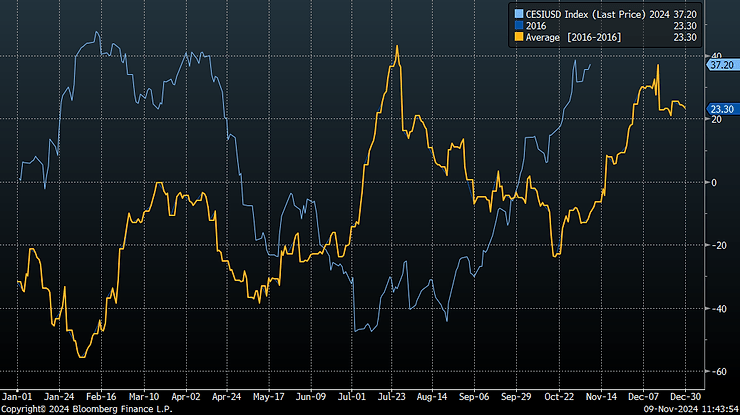This screenshot has height=415, width=740.
Task: Click the Sep-06 date label on x-axis
Action: click(474, 395)
